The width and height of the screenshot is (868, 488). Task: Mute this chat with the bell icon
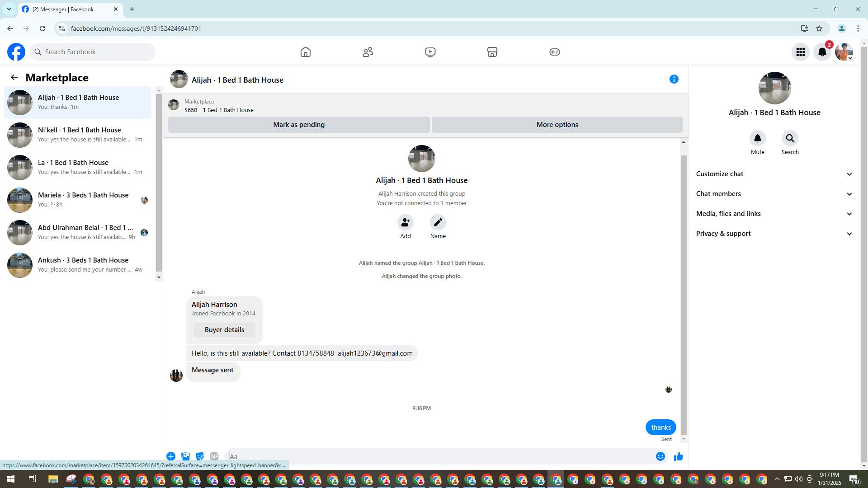(x=758, y=138)
